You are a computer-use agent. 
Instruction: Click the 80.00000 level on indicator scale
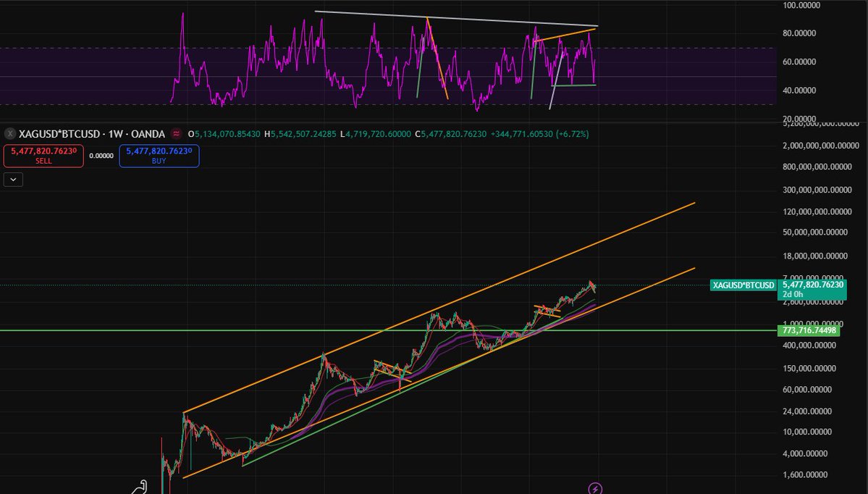click(x=799, y=33)
